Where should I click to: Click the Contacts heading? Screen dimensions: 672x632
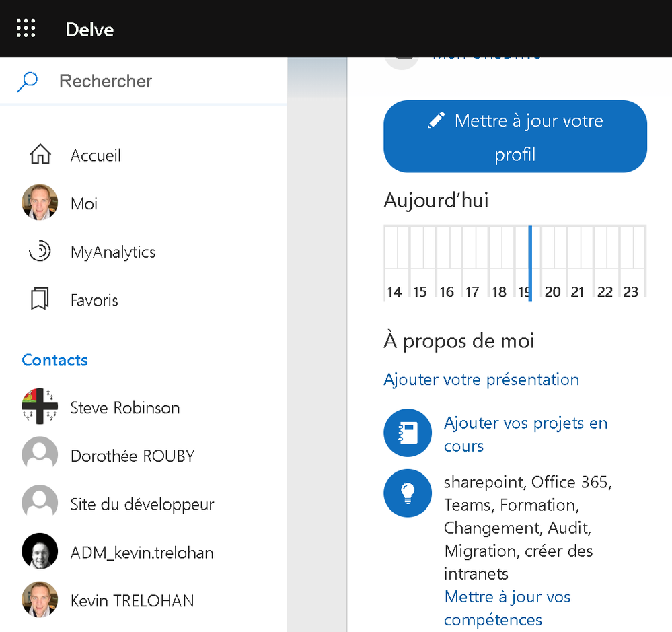[x=55, y=360]
